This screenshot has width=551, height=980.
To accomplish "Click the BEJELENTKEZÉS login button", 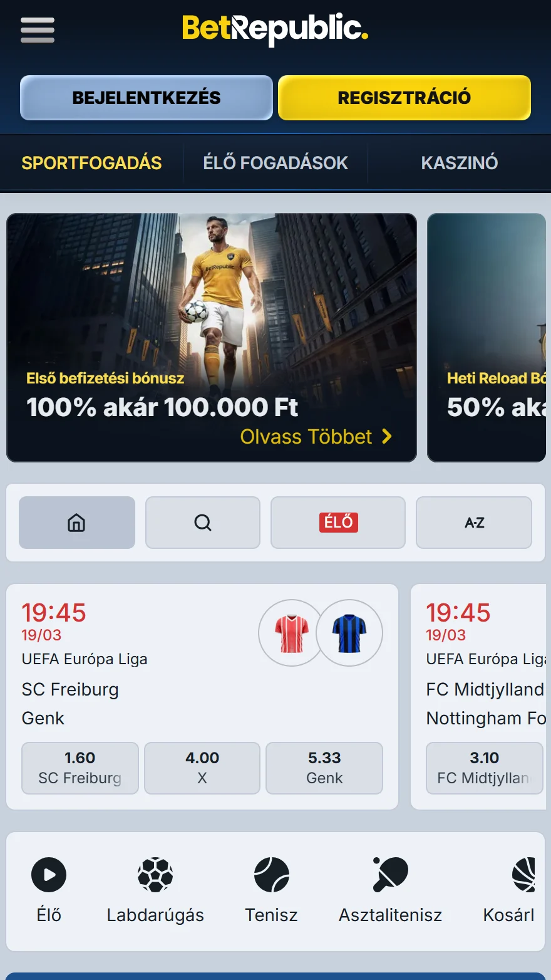I will (147, 98).
